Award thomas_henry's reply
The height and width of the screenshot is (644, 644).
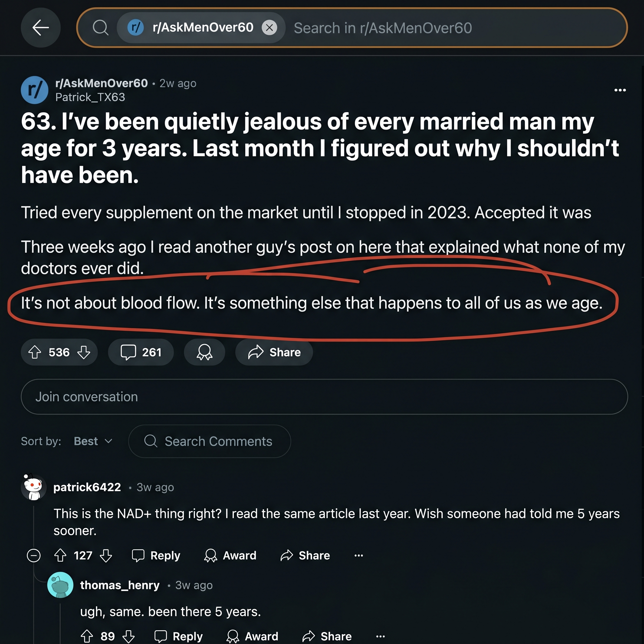[252, 636]
